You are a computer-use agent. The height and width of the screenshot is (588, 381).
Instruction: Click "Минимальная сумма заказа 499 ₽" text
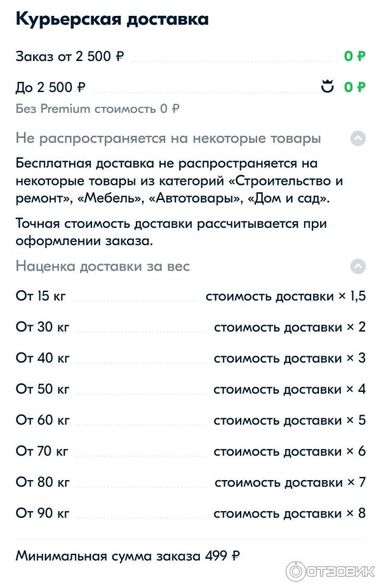point(128,556)
